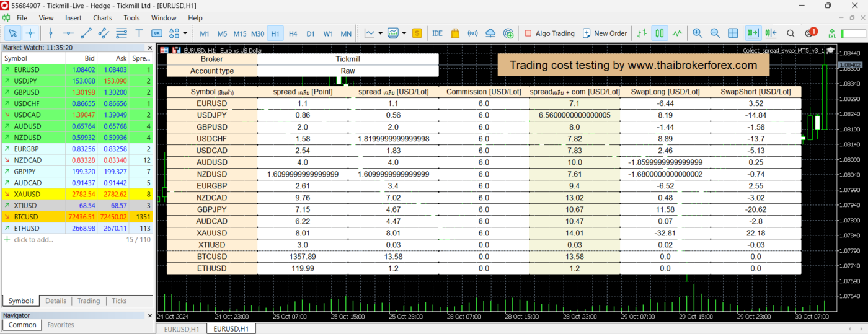Switch to line chart display
Image resolution: width=868 pixels, height=334 pixels.
(677, 33)
